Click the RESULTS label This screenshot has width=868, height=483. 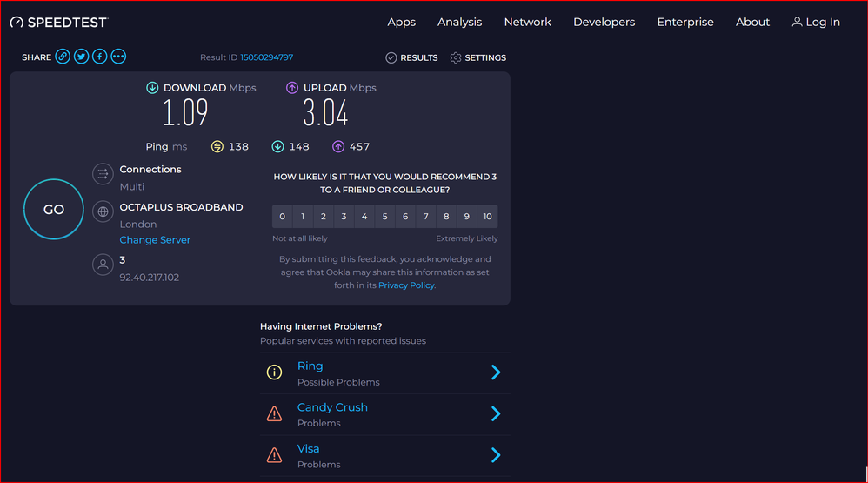point(419,57)
